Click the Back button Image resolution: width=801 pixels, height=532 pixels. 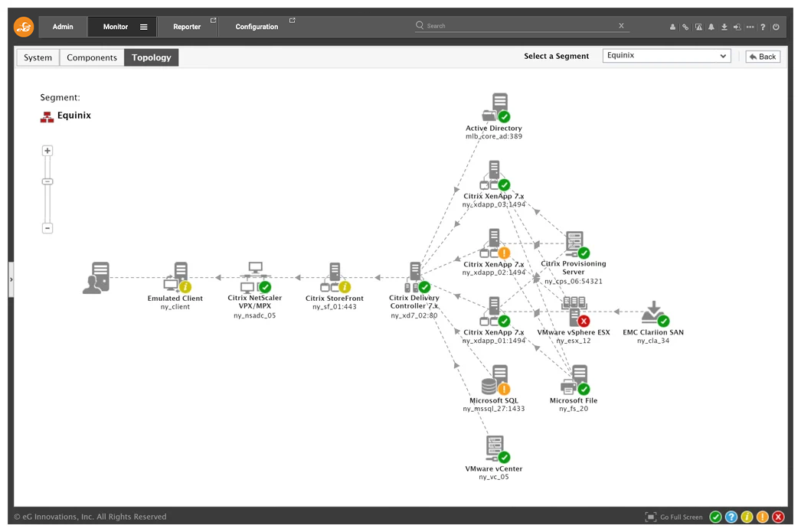[763, 57]
